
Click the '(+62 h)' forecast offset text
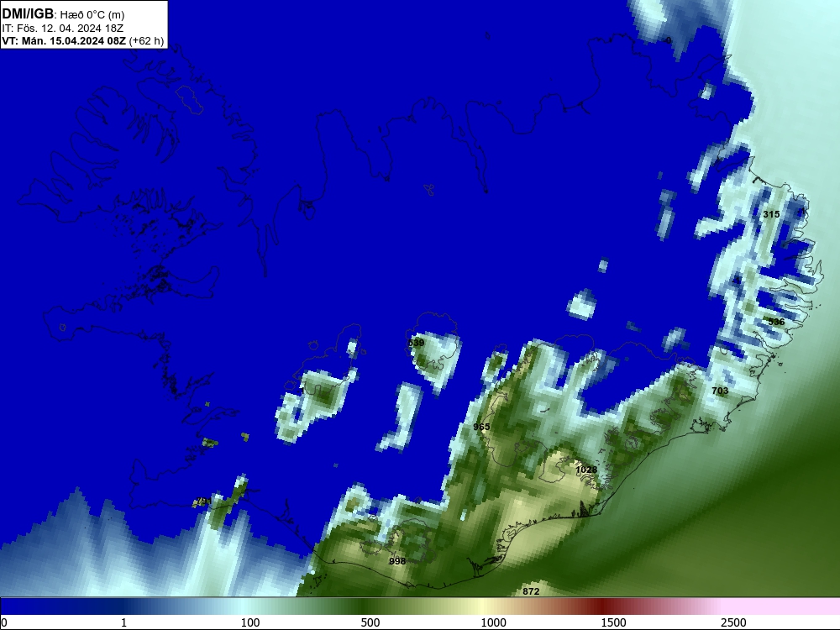pos(146,40)
